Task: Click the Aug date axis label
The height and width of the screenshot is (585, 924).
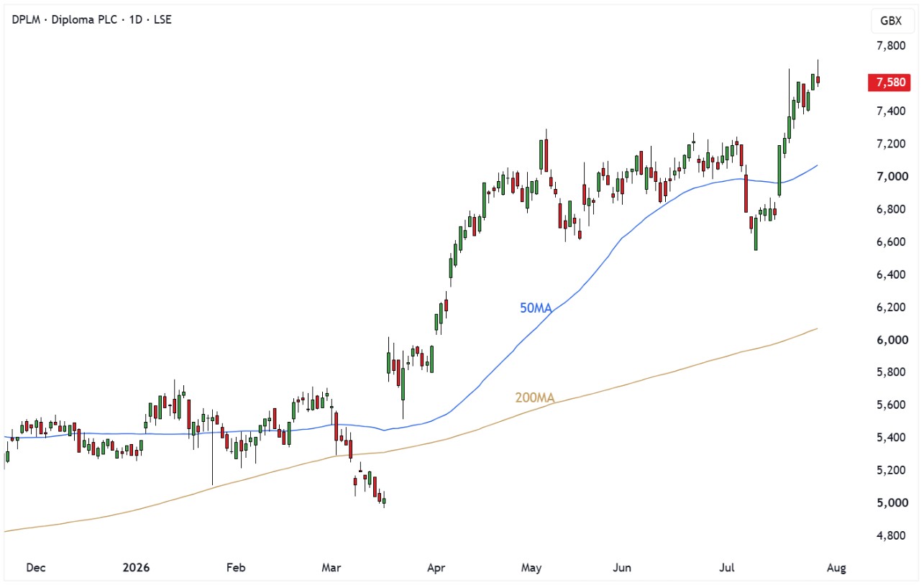Action: 836,568
